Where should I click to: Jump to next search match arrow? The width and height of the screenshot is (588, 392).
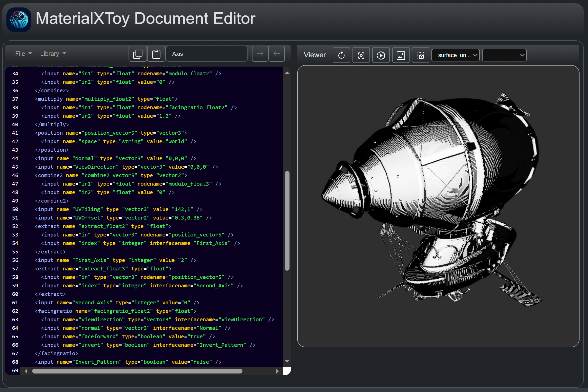pyautogui.click(x=260, y=54)
